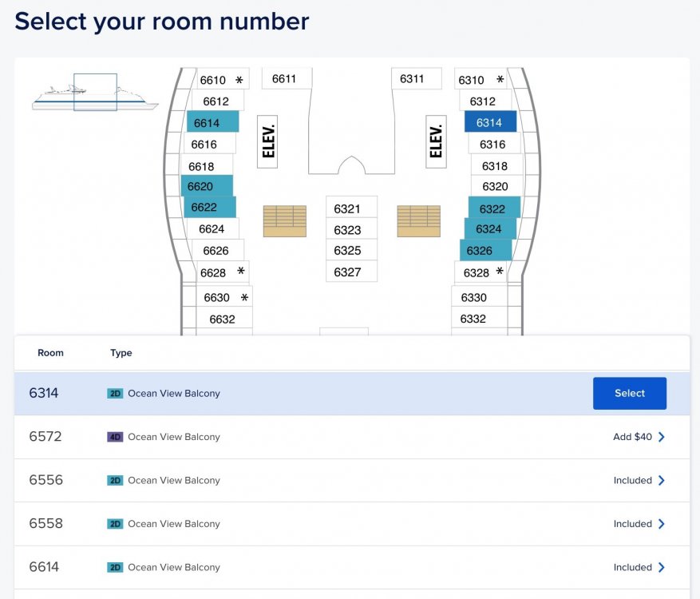Click the Room column header
The width and height of the screenshot is (700, 599).
pos(50,353)
